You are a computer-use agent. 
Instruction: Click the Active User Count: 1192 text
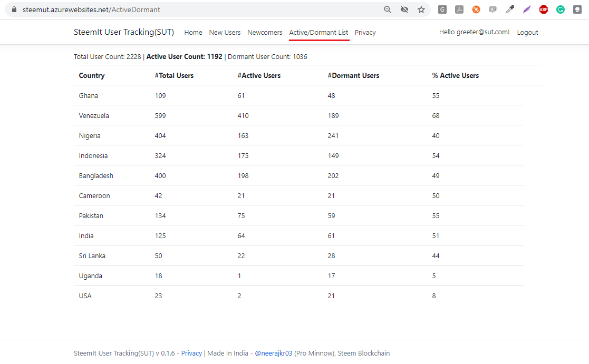pyautogui.click(x=184, y=57)
